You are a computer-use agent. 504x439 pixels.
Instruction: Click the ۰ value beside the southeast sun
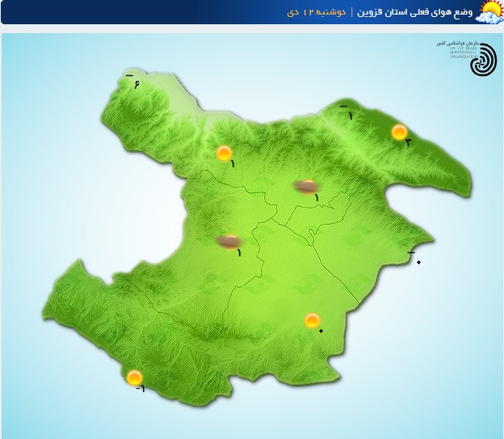tap(321, 331)
